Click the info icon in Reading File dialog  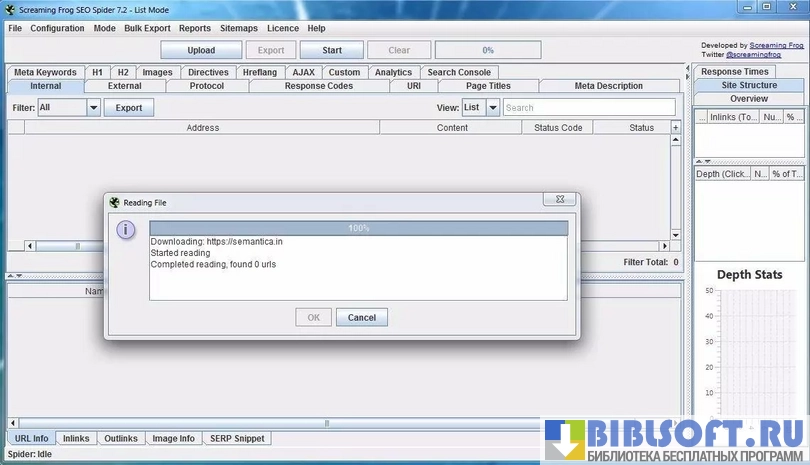click(126, 231)
